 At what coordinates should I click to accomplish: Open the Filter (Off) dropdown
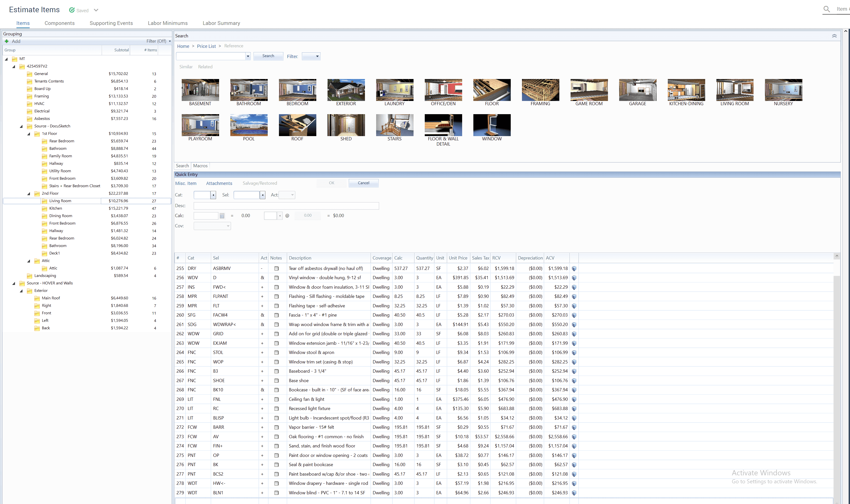pyautogui.click(x=159, y=41)
